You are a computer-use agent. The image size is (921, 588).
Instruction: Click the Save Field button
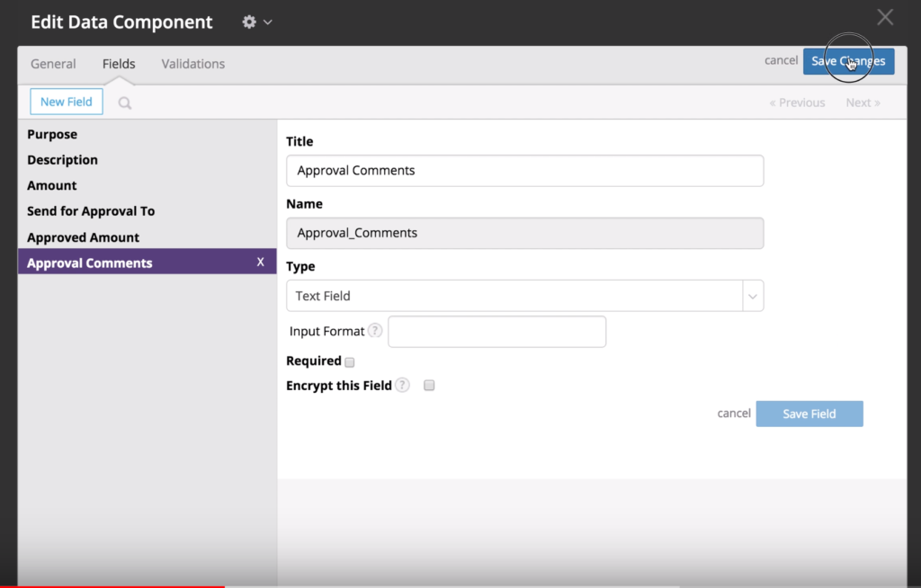[809, 413]
